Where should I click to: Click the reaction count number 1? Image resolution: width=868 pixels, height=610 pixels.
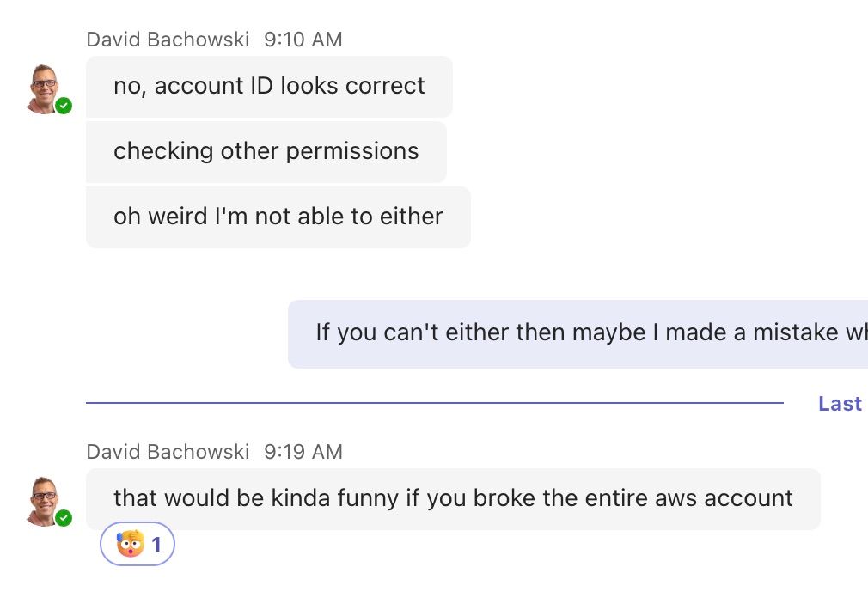(156, 545)
